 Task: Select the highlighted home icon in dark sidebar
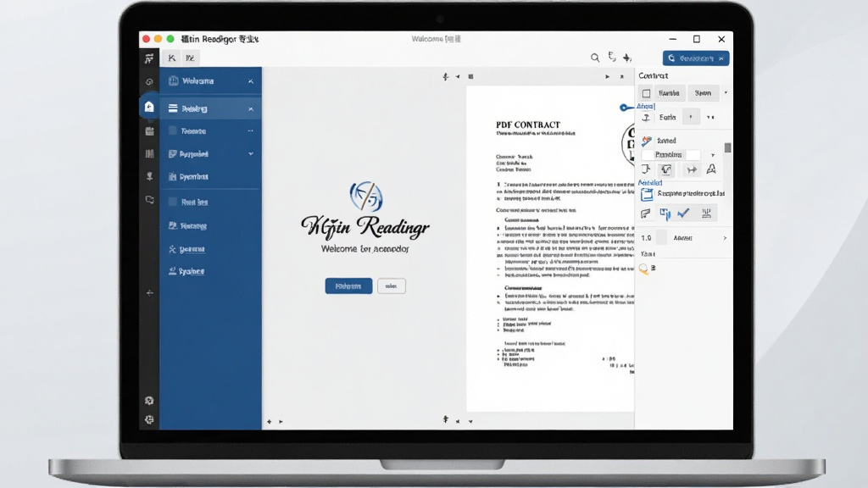click(149, 107)
